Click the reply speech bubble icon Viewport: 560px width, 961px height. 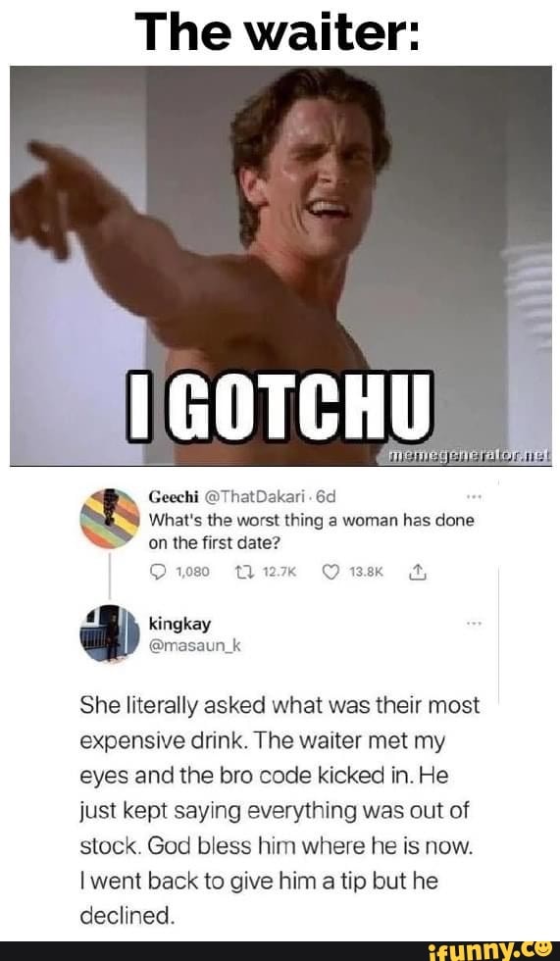pyautogui.click(x=157, y=573)
